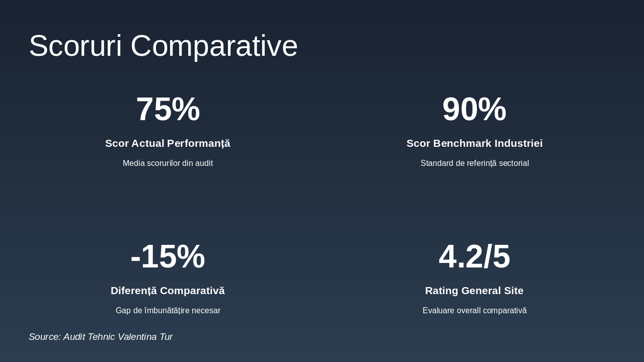Click the "Rating General Site" heading
This screenshot has height=362, width=644.
(474, 291)
